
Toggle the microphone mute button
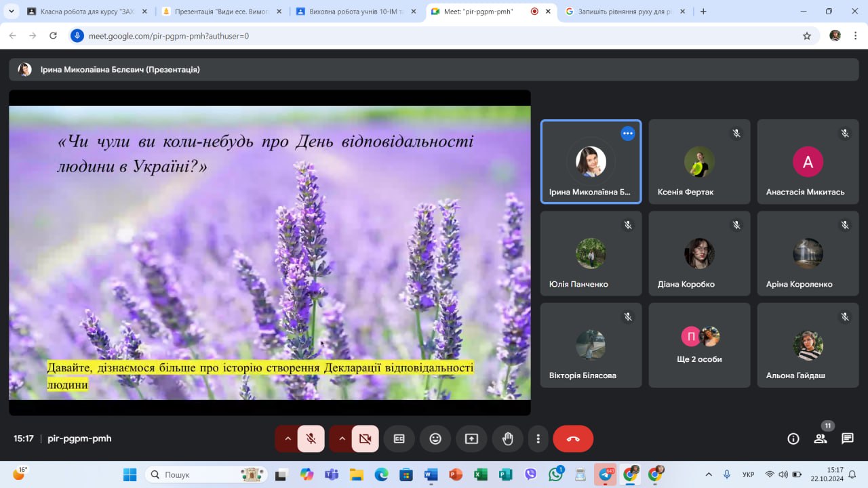311,439
